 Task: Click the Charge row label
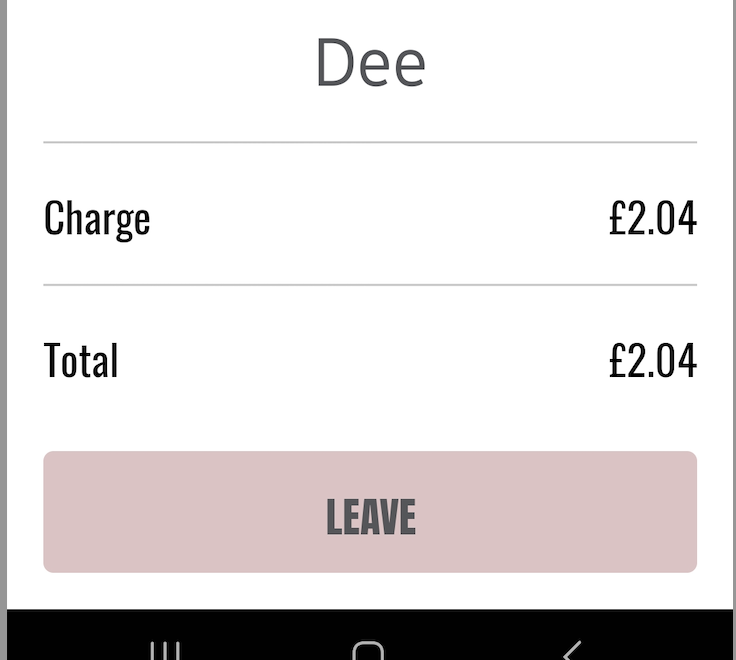coord(97,218)
